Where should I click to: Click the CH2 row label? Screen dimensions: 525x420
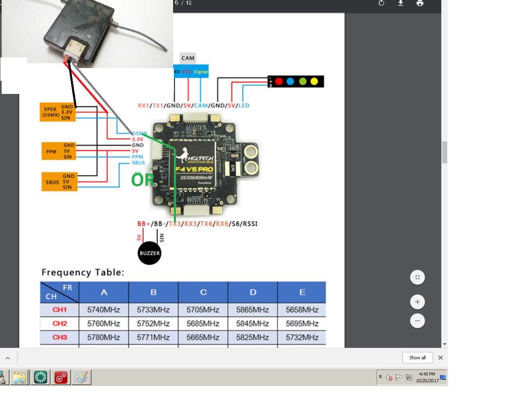point(59,324)
